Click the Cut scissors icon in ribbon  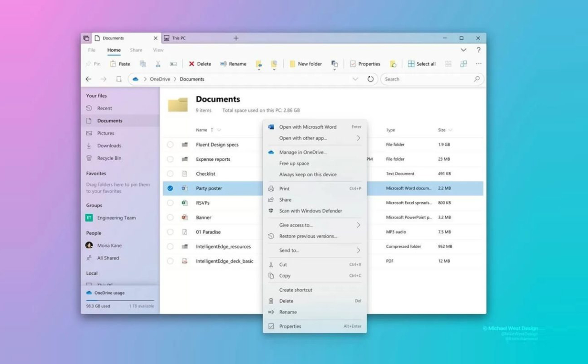(x=158, y=64)
